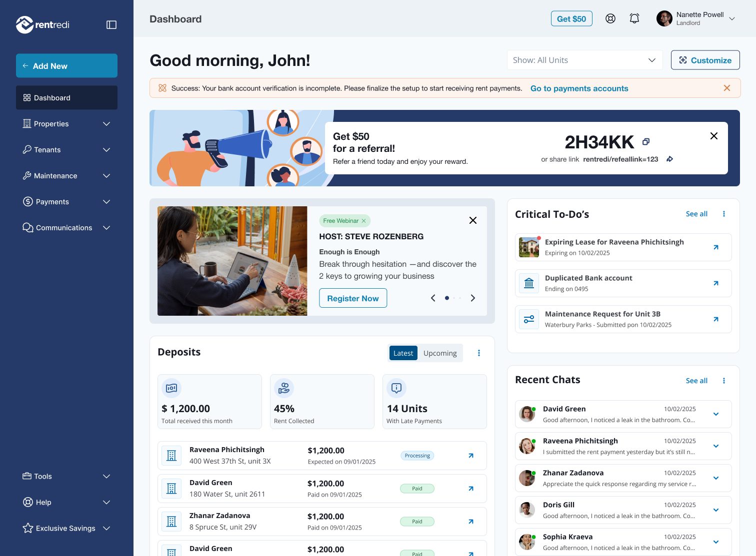Click See all in Critical To-Do's
756x556 pixels.
tap(696, 214)
